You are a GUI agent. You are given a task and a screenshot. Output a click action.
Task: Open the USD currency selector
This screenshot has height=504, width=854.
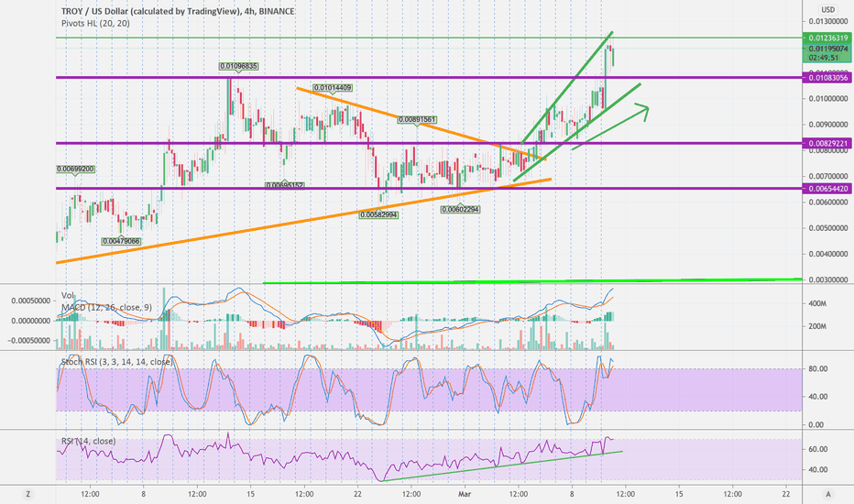[827, 9]
